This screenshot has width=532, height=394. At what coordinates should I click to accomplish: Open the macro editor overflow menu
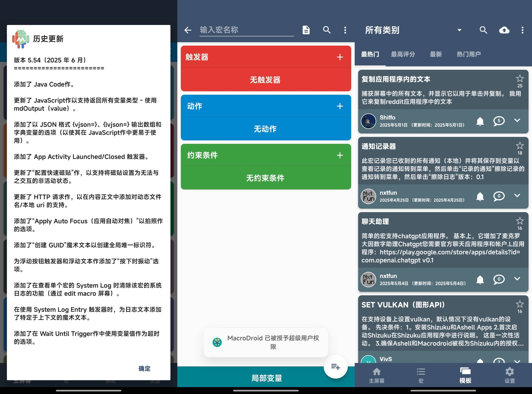345,30
